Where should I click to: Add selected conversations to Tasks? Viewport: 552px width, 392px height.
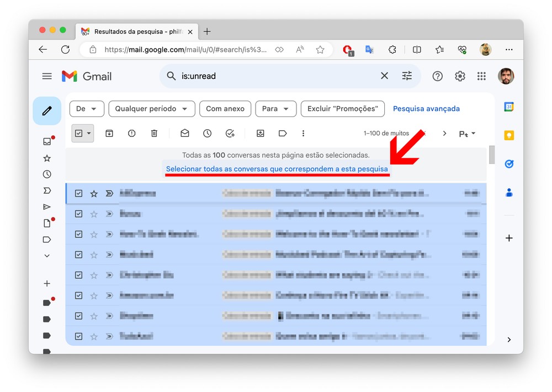click(230, 133)
